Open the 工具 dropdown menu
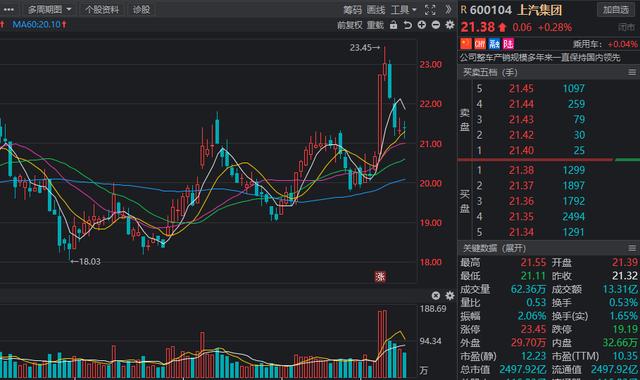The image size is (640, 380). pos(403,10)
